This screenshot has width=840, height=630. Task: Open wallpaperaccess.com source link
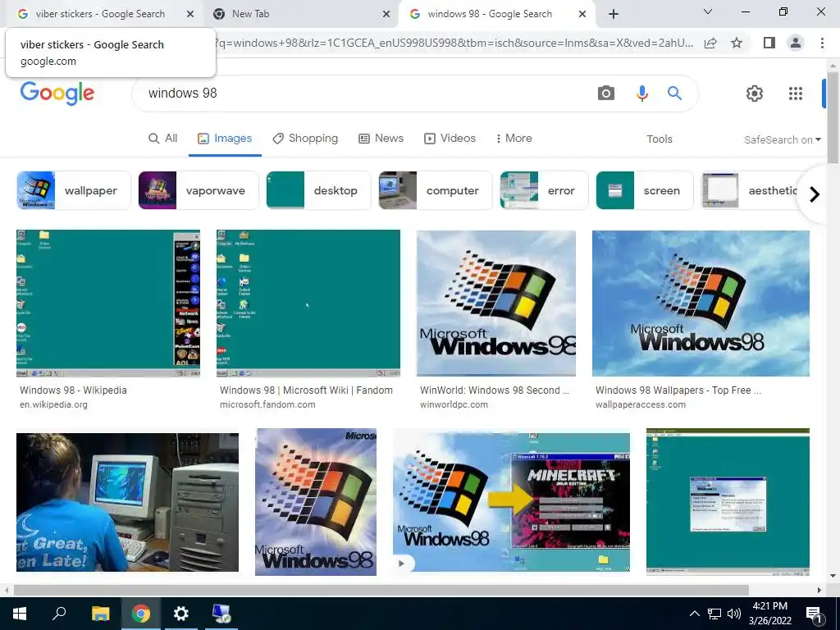point(640,404)
